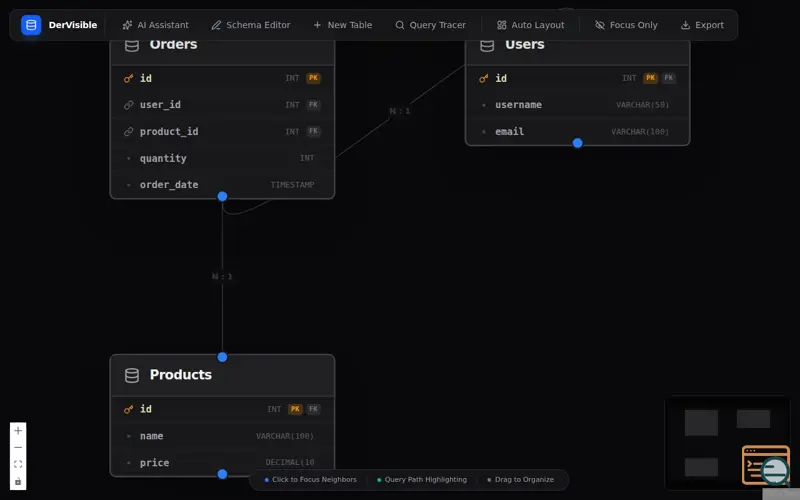Click the blue connector handle below Products
This screenshot has width=800, height=500.
pos(222,474)
